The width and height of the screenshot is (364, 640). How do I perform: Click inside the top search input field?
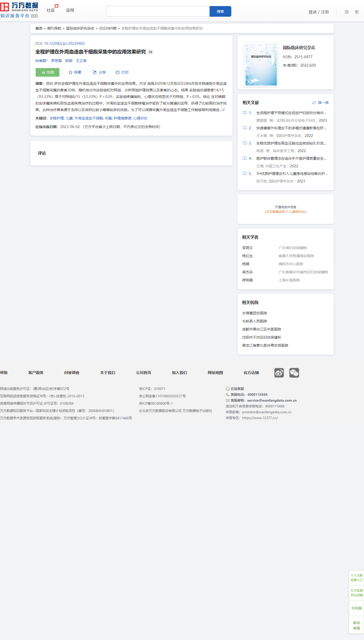point(158,11)
